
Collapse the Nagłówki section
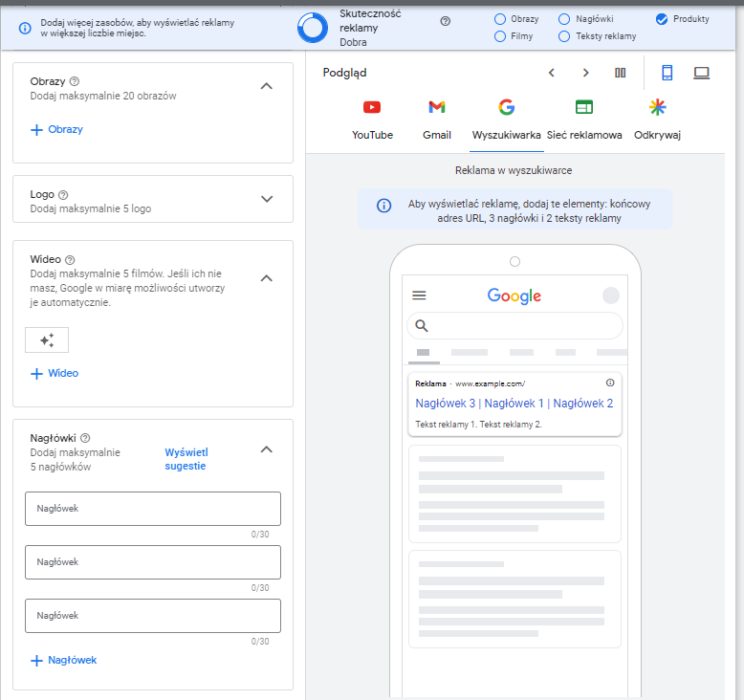(x=267, y=449)
